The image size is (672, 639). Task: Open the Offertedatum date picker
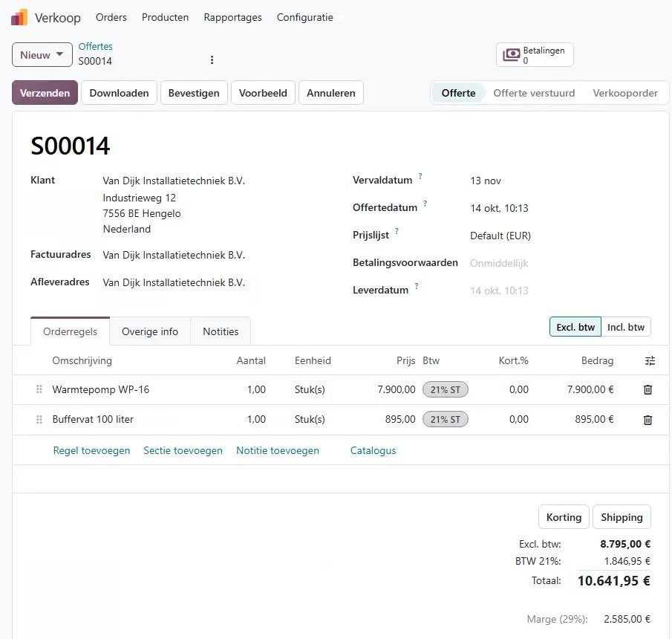[x=499, y=208]
